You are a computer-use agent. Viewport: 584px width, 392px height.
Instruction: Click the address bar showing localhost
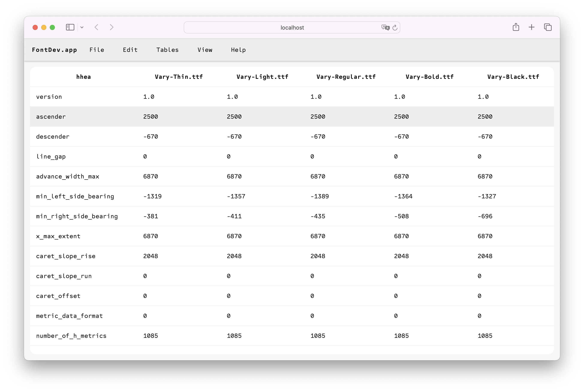pyautogui.click(x=292, y=27)
